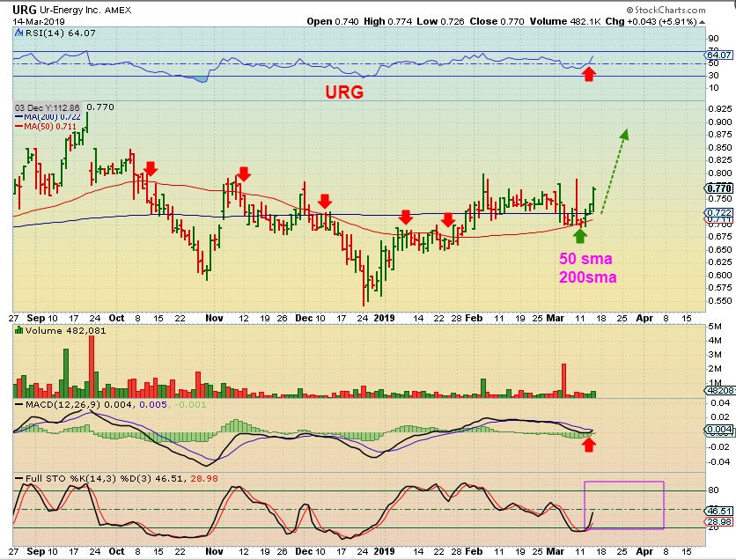Image resolution: width=736 pixels, height=560 pixels.
Task: Click the 0.770 last price tag on price axis
Action: pos(718,188)
